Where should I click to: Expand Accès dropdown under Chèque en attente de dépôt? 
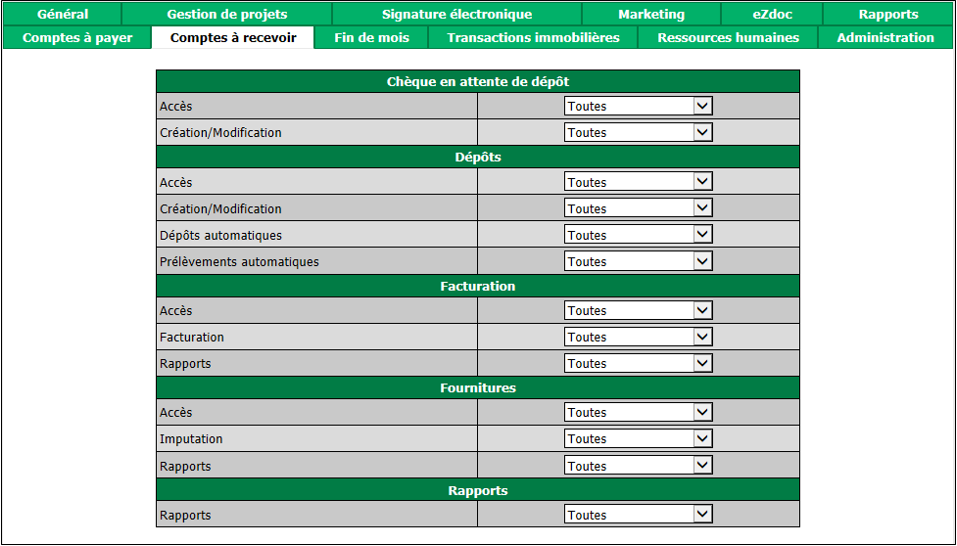tap(638, 106)
